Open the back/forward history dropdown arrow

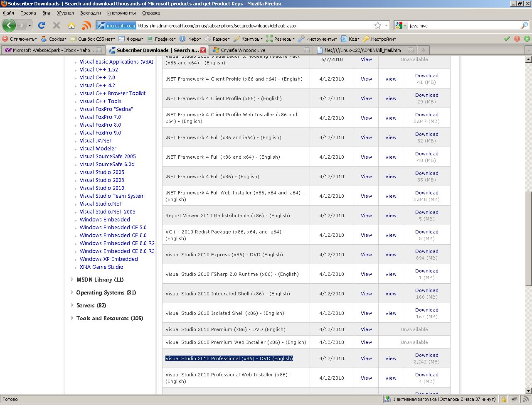30,25
